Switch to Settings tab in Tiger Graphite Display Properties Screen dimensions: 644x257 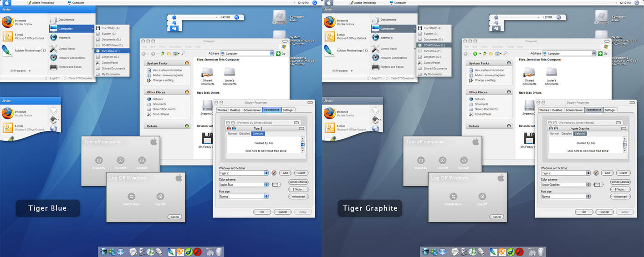[609, 110]
